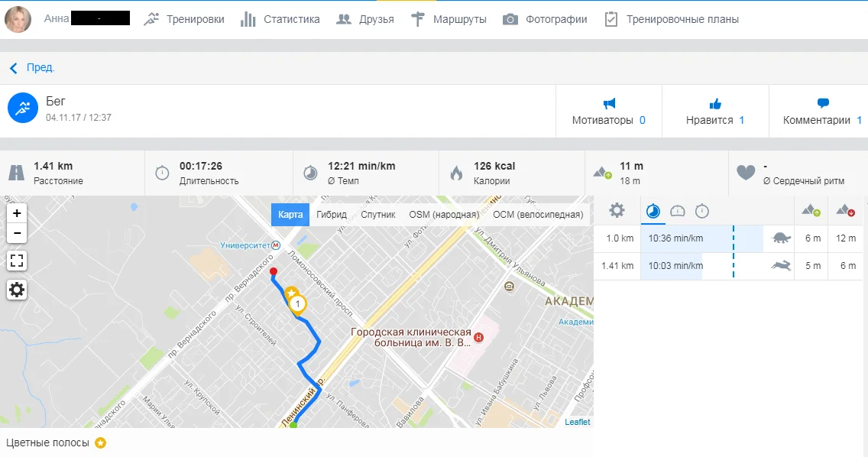Image resolution: width=868 pixels, height=457 pixels.
Task: Switch to ОСМ (велосипедная) map layer
Action: pos(538,215)
